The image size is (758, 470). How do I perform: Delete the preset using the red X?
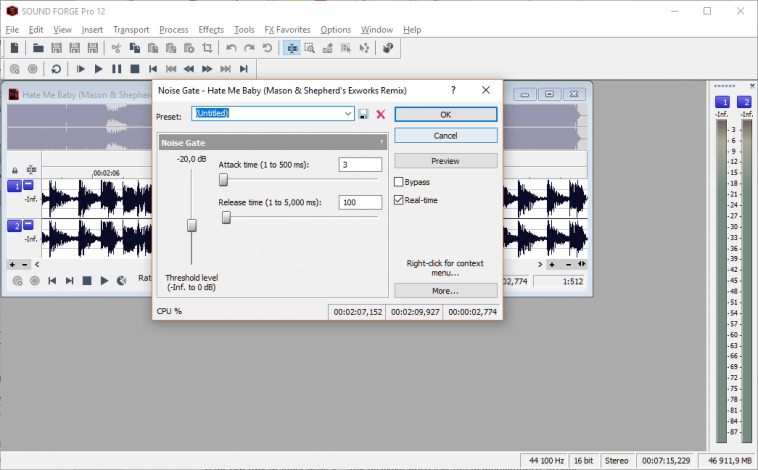(380, 115)
